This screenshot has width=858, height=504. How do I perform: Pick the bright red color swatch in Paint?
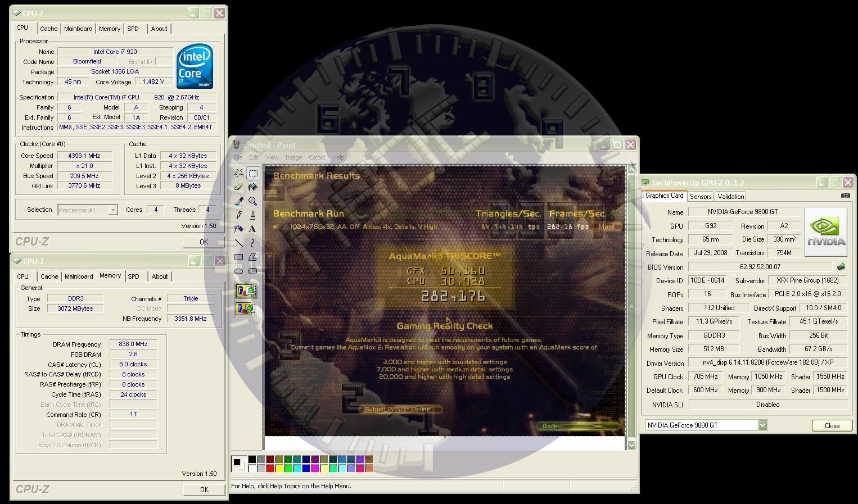click(270, 468)
